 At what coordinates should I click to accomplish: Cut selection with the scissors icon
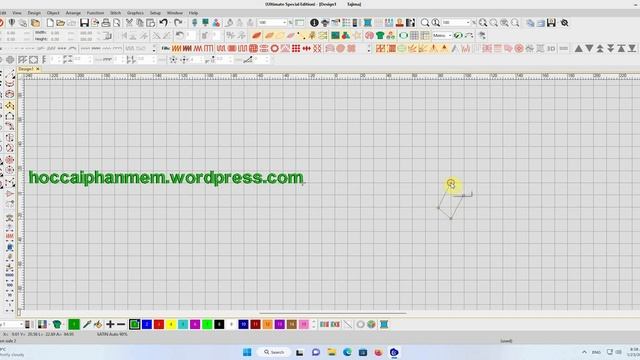[x=129, y=23]
